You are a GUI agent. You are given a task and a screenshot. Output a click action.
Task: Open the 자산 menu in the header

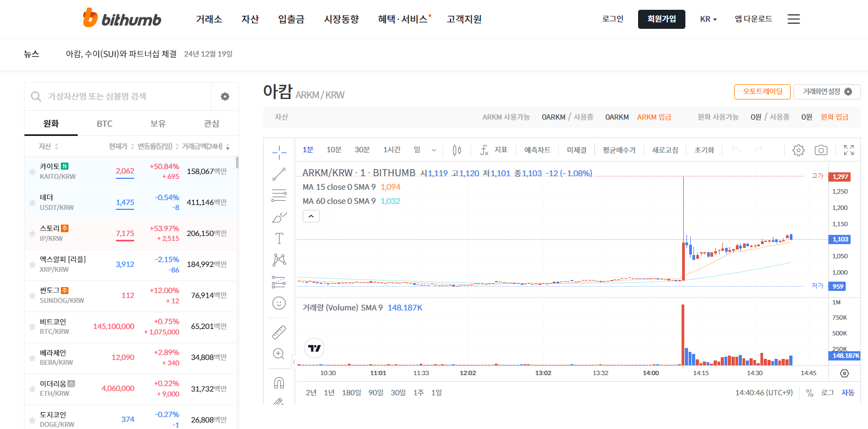tap(250, 19)
